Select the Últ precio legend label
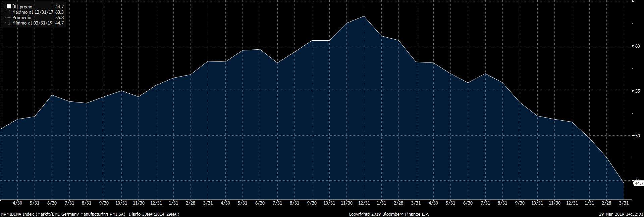The width and height of the screenshot is (644, 217). point(22,7)
